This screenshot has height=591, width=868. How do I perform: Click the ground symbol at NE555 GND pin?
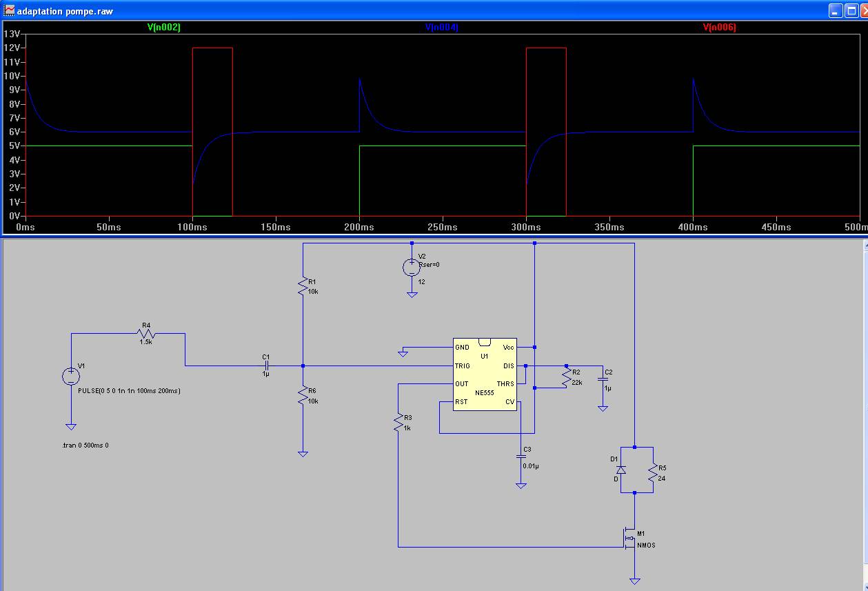point(403,354)
